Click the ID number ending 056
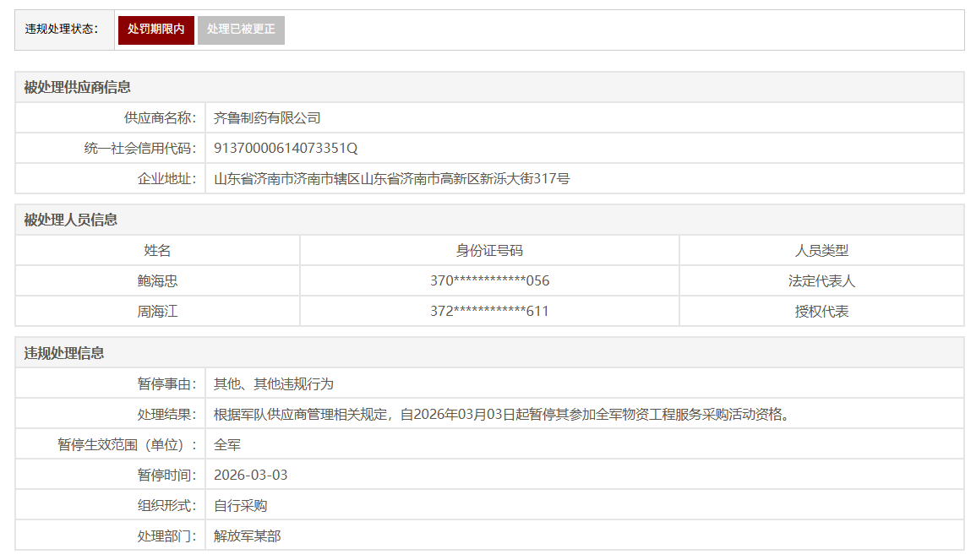This screenshot has height=560, width=976. pos(489,280)
